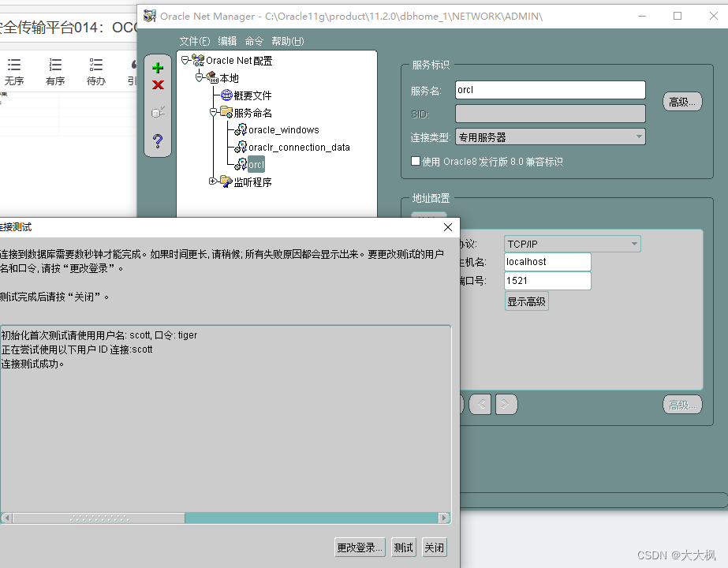Click the disabled SID input field
Image resolution: width=728 pixels, height=568 pixels.
tap(551, 114)
